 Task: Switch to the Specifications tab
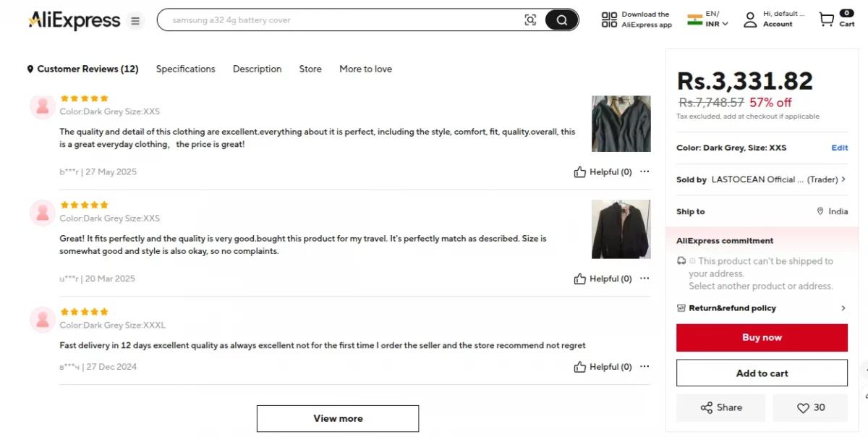click(x=186, y=69)
